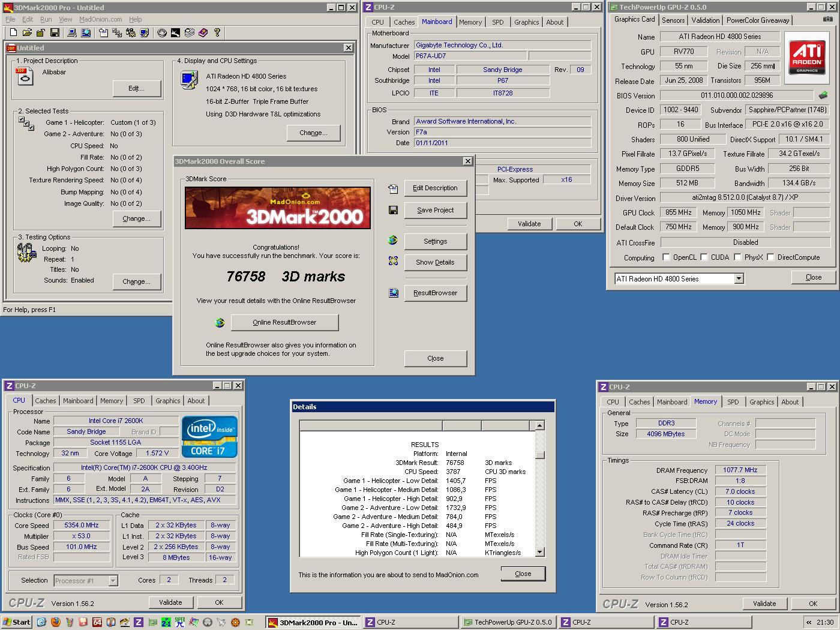Viewport: 840px width, 630px height.
Task: Click the yellow question mark help icon
Action: [x=217, y=32]
